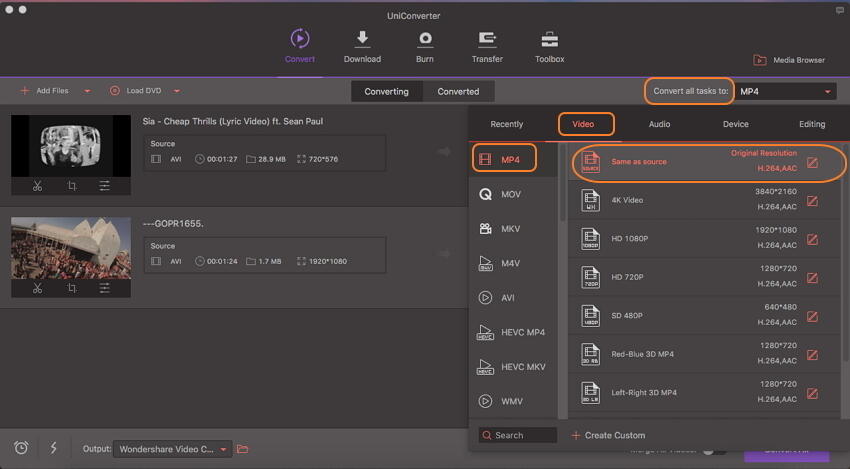Edit HD 1080P preset settings

point(812,240)
